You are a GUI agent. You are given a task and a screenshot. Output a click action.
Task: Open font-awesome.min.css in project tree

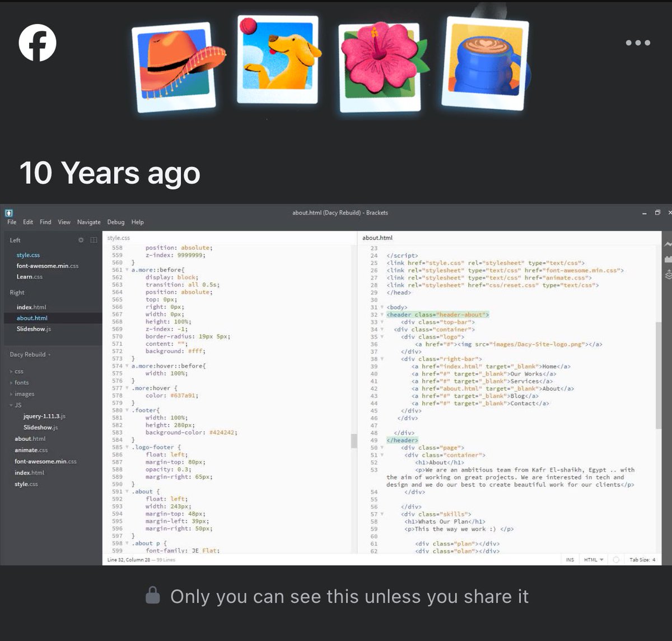coord(45,461)
